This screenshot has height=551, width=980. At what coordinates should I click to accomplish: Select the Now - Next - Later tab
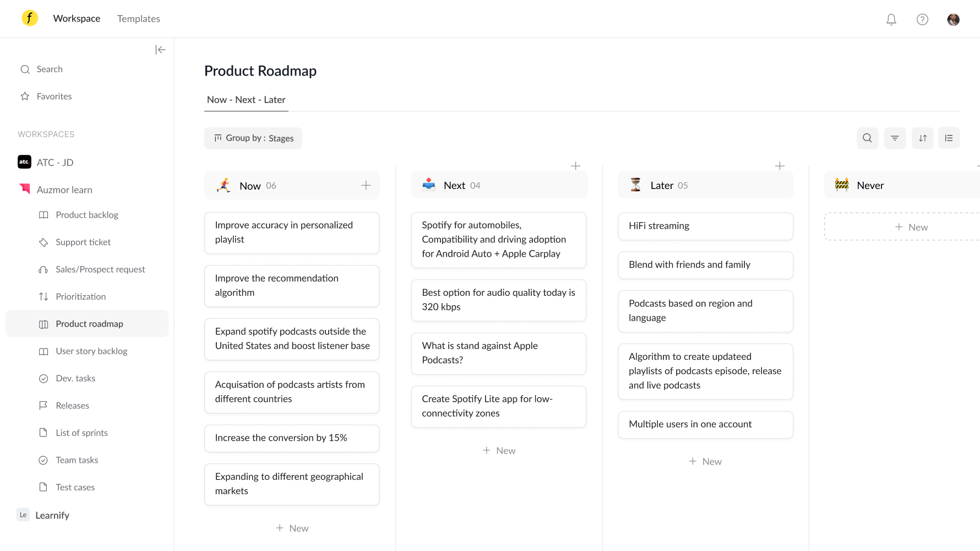point(246,100)
